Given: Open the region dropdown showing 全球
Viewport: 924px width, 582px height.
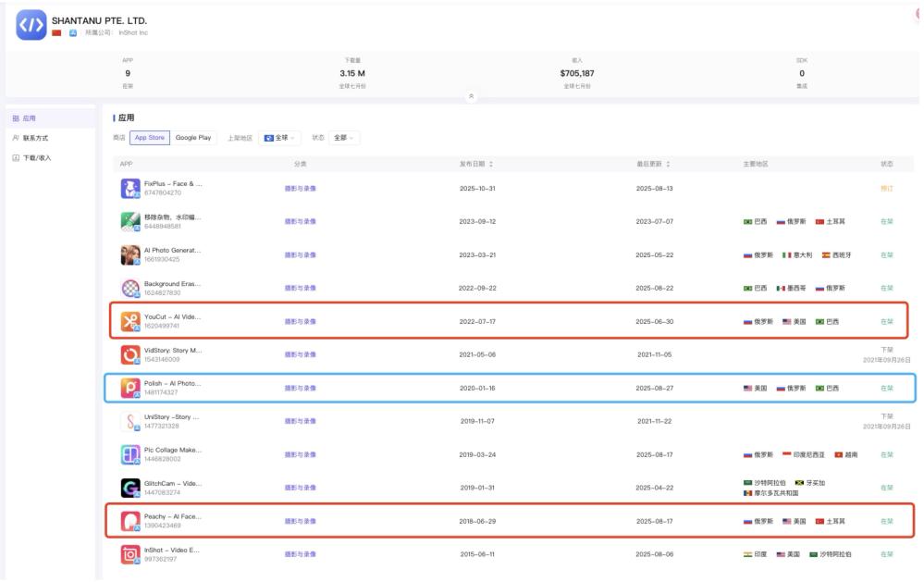Looking at the screenshot, I should click(278, 138).
